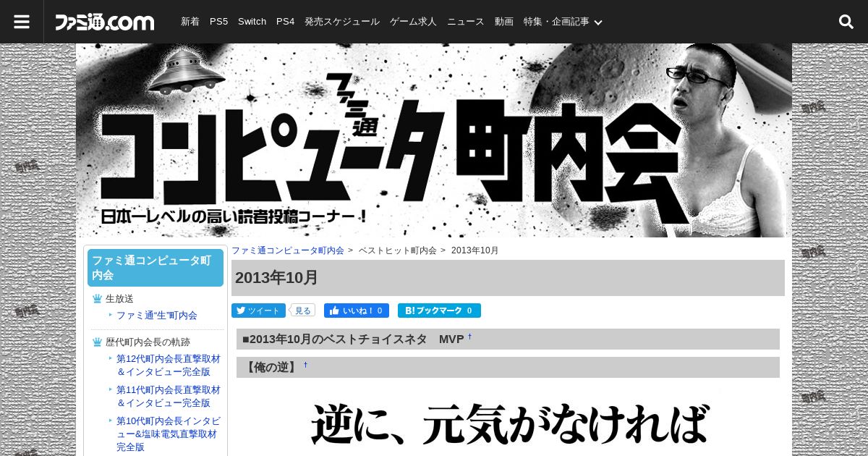Open the Switch menu item
The width and height of the screenshot is (868, 456).
[x=252, y=22]
